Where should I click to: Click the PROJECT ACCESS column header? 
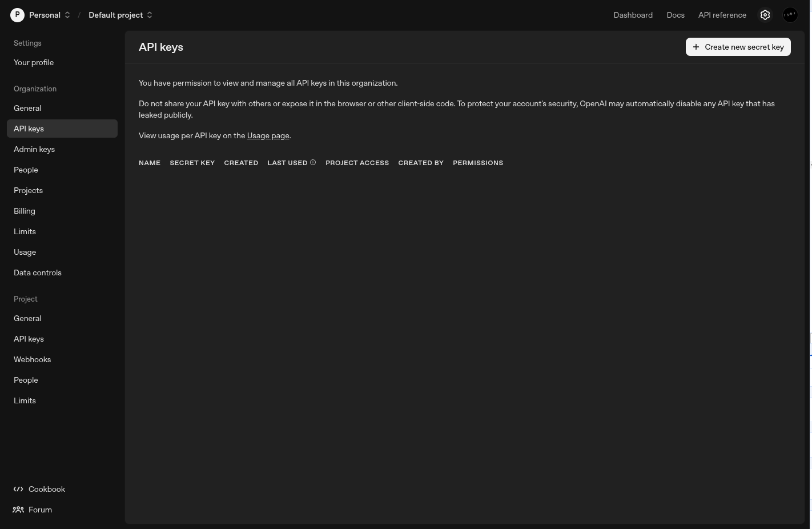[x=357, y=163]
